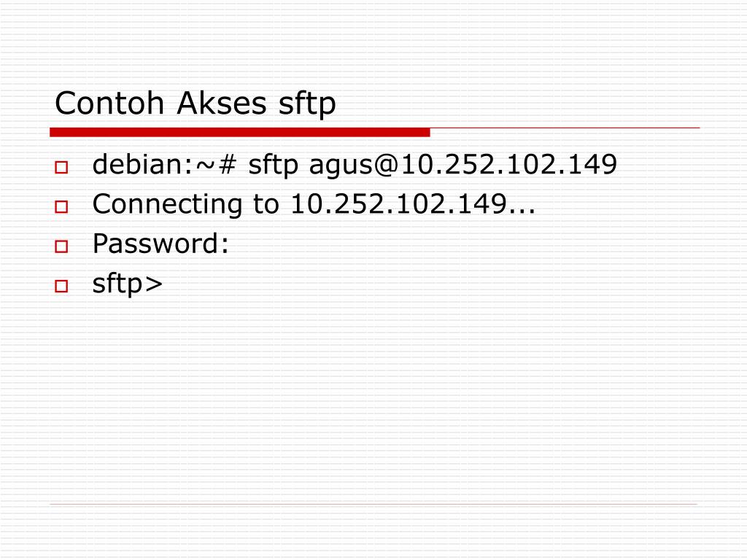Click the IP 10.252.102.149... in second bullet

(413, 204)
